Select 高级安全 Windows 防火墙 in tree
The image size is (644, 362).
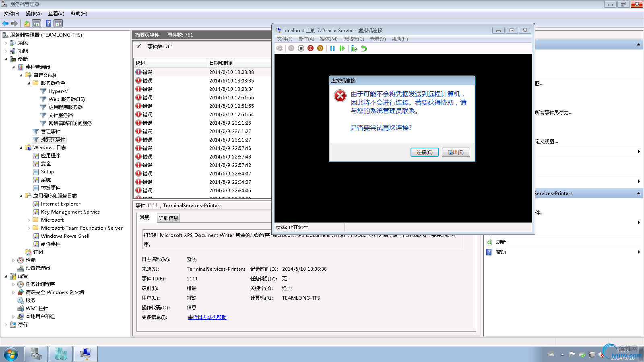point(55,292)
